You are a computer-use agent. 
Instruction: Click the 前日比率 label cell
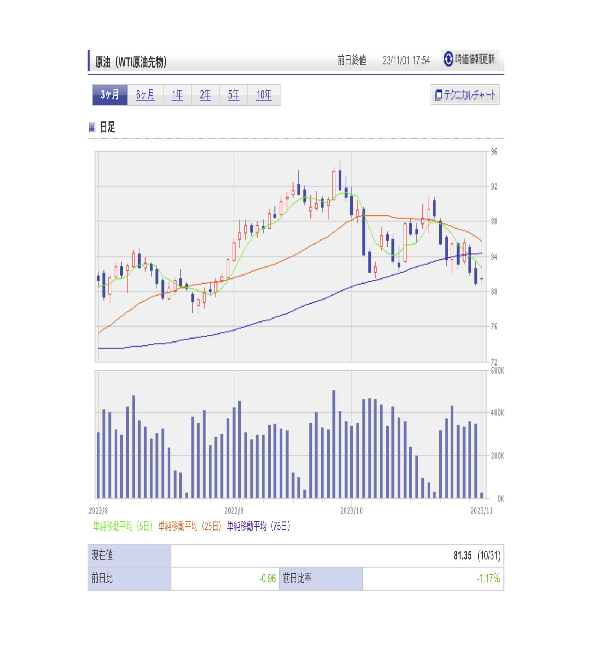pos(321,579)
